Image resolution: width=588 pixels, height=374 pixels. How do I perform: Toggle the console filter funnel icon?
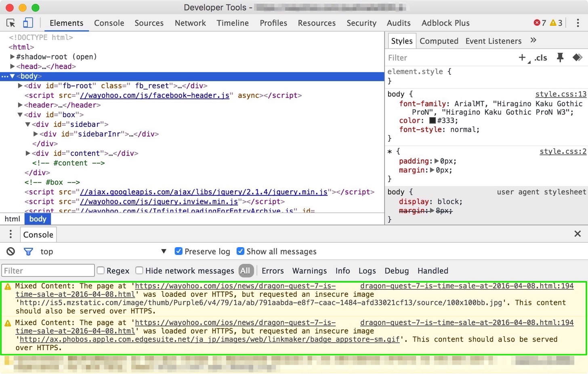(x=28, y=252)
